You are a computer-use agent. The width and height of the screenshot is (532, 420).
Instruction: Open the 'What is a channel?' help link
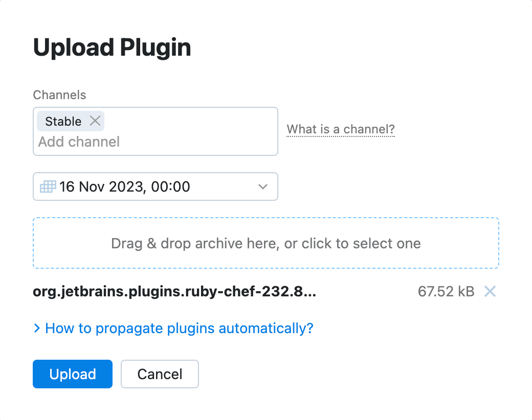click(341, 129)
